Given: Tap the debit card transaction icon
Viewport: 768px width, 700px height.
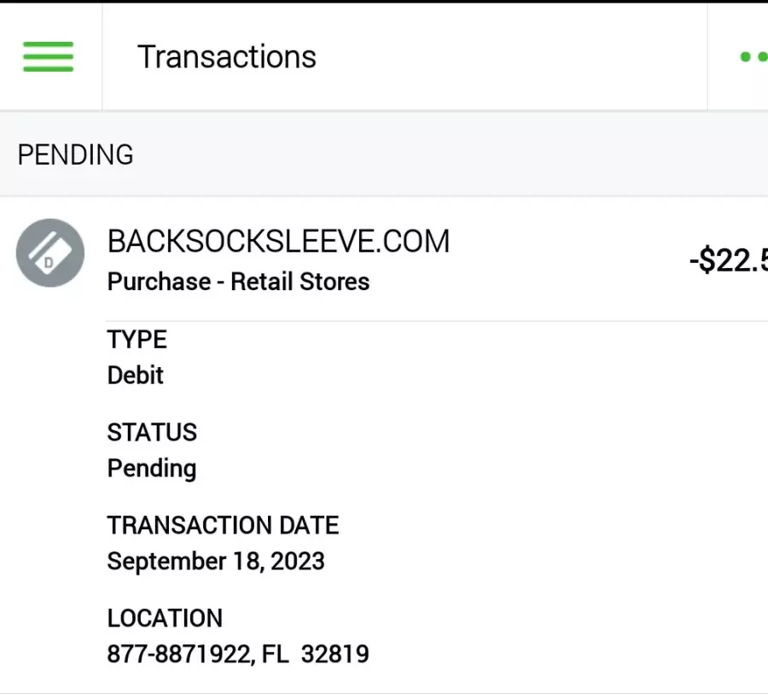Looking at the screenshot, I should point(50,253).
